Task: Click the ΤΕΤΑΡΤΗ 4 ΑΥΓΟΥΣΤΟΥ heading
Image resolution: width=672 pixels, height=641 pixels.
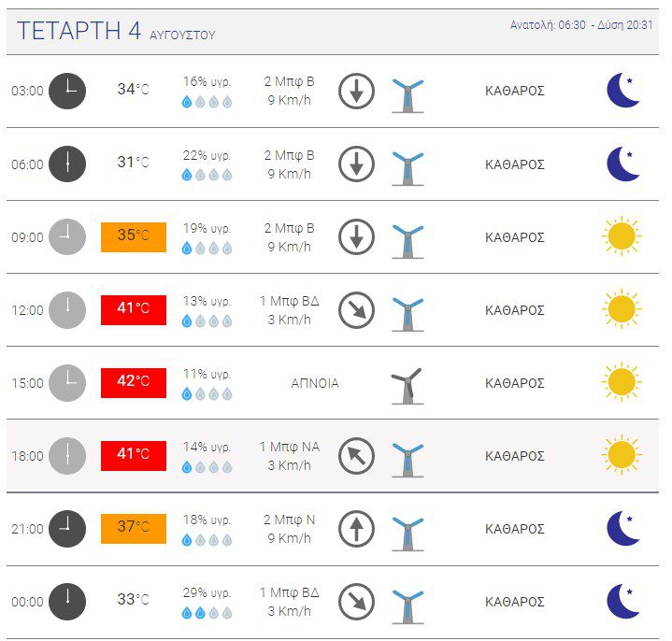Action: click(116, 31)
